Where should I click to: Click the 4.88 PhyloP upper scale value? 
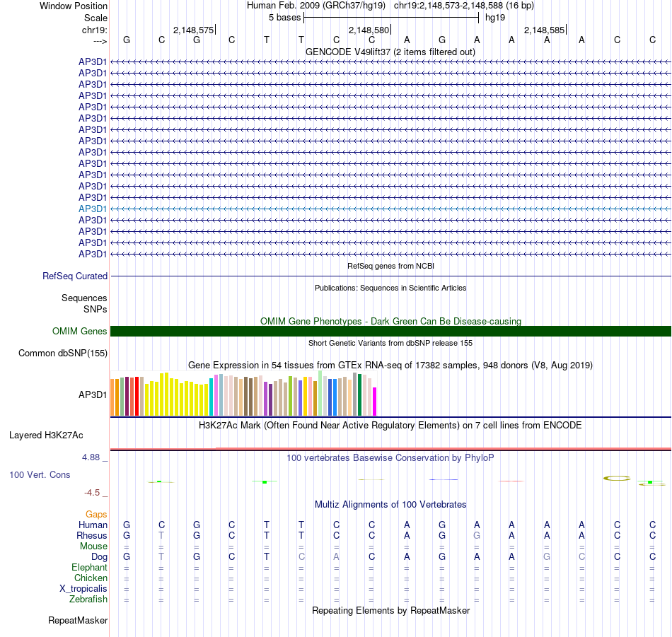point(91,457)
